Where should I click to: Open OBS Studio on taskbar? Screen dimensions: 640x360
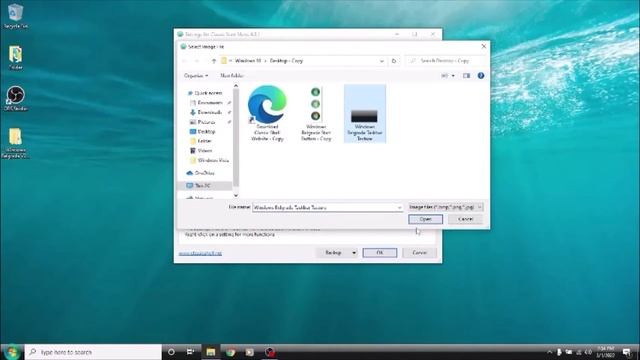pos(270,352)
